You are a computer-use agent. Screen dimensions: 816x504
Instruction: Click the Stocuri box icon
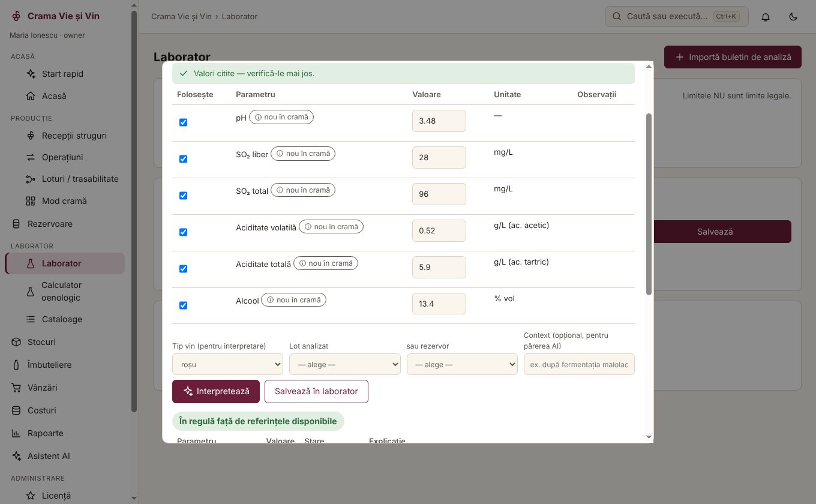click(16, 342)
